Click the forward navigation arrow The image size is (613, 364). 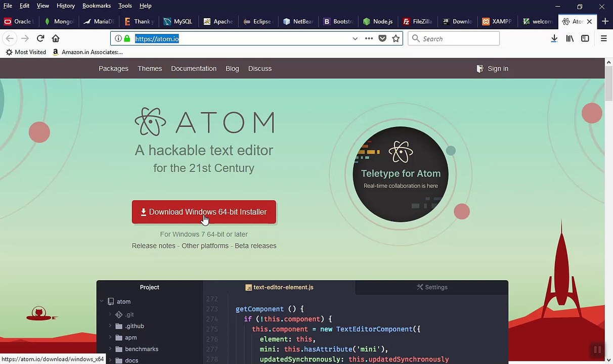point(25,38)
